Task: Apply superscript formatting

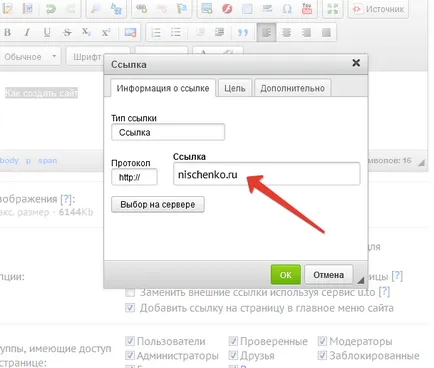Action: [106, 32]
